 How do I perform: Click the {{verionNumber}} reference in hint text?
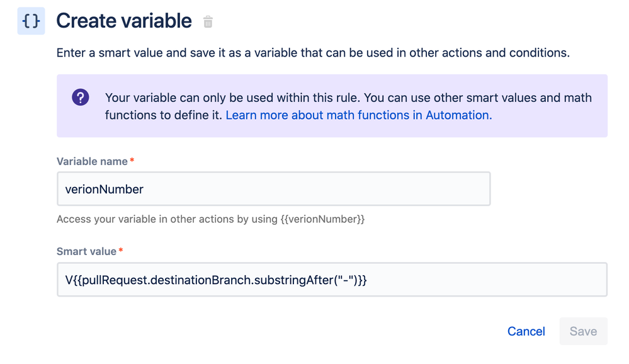322,219
